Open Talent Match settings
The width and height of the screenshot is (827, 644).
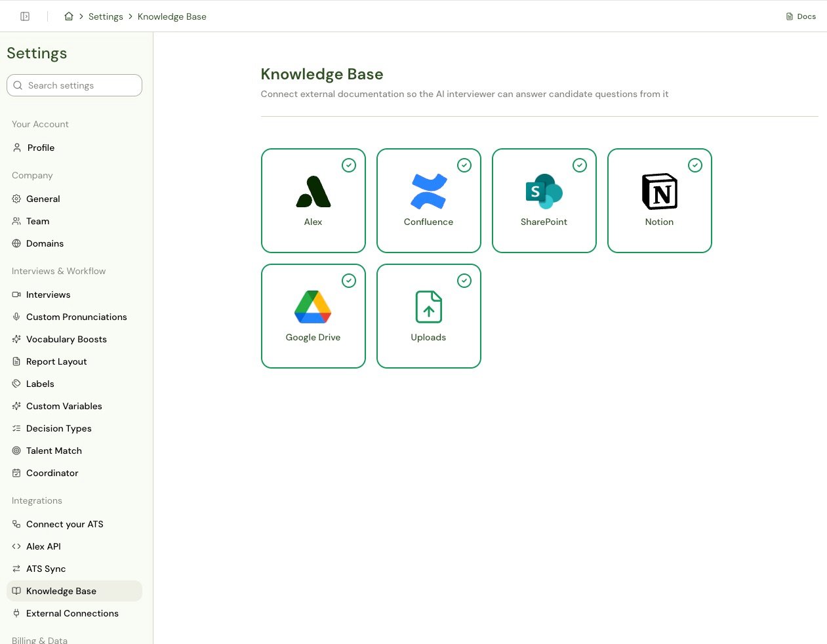coord(74,451)
